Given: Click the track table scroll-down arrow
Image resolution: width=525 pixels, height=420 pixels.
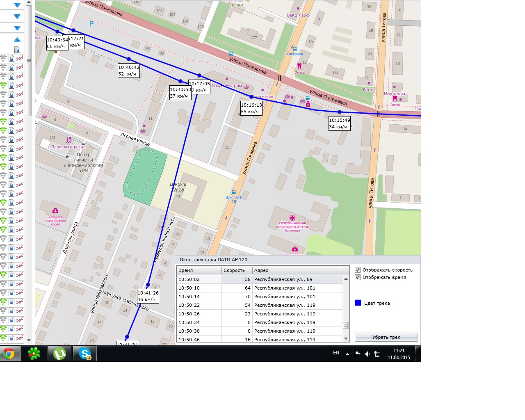Looking at the screenshot, I should click(x=346, y=339).
